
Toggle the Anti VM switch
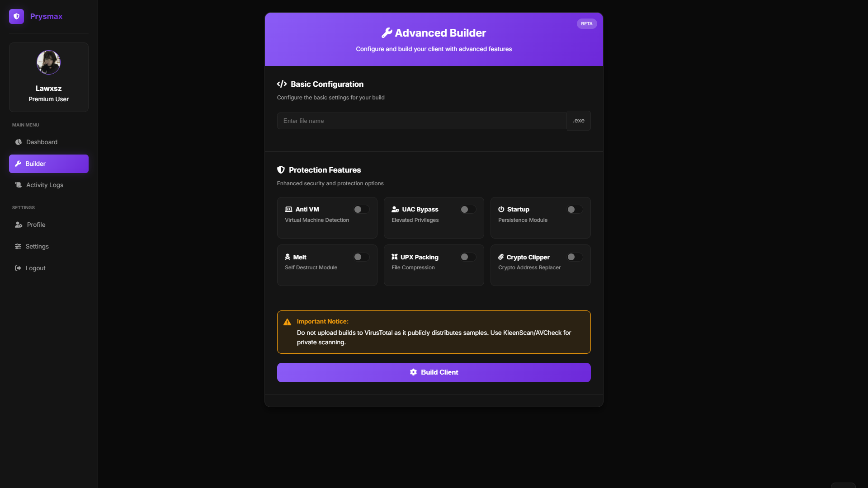point(361,209)
